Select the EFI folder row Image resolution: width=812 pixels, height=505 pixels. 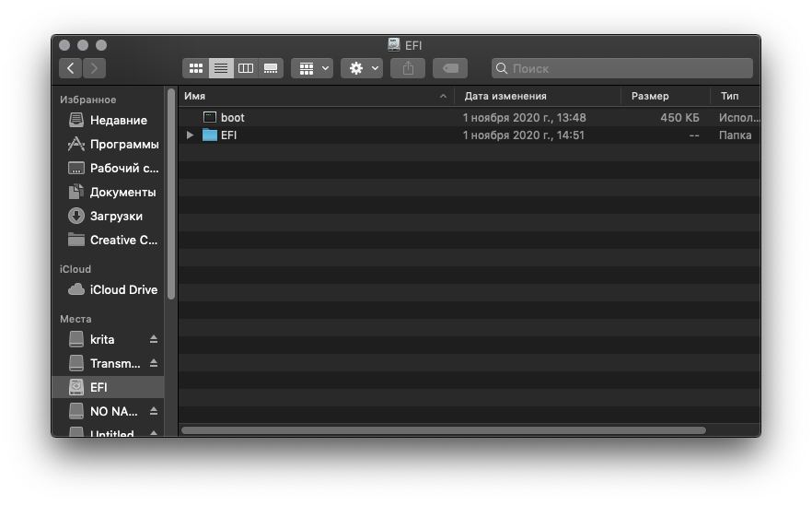pos(470,135)
